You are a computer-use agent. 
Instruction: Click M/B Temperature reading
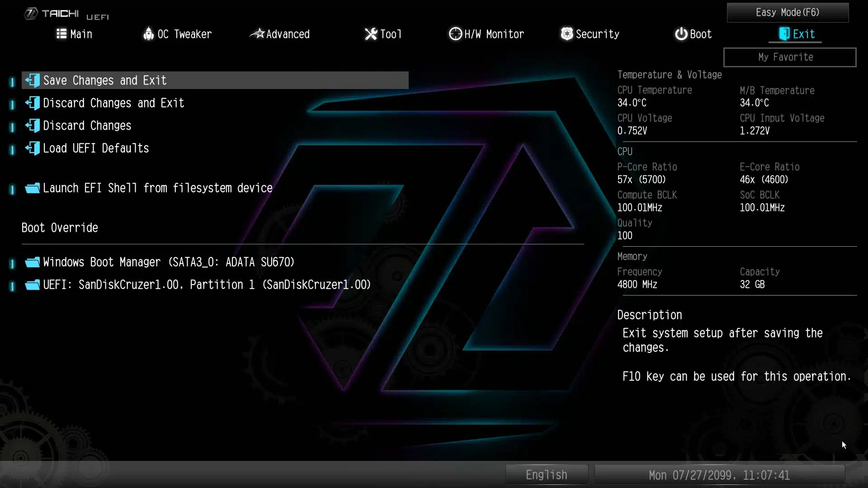tap(754, 103)
